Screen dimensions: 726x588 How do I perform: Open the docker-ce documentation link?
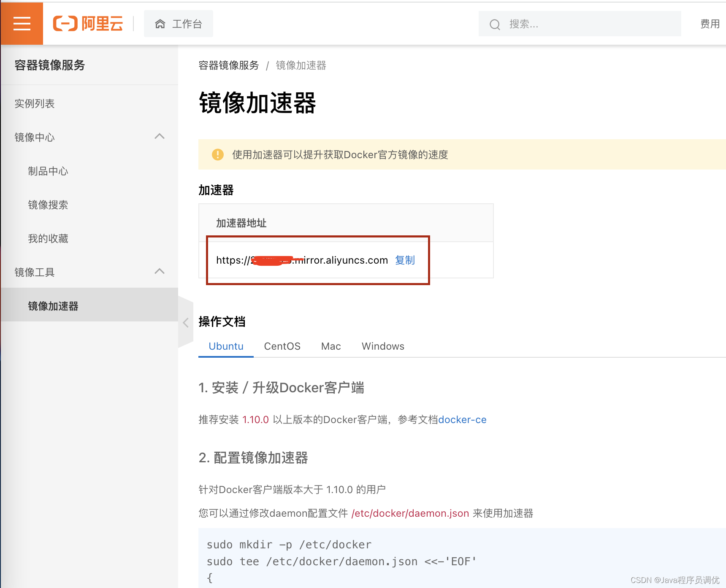tap(462, 420)
